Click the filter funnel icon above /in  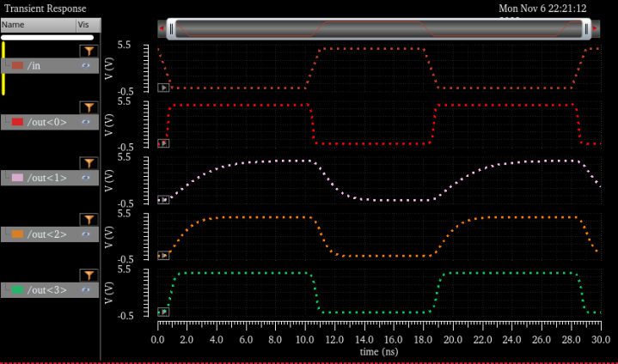click(89, 52)
